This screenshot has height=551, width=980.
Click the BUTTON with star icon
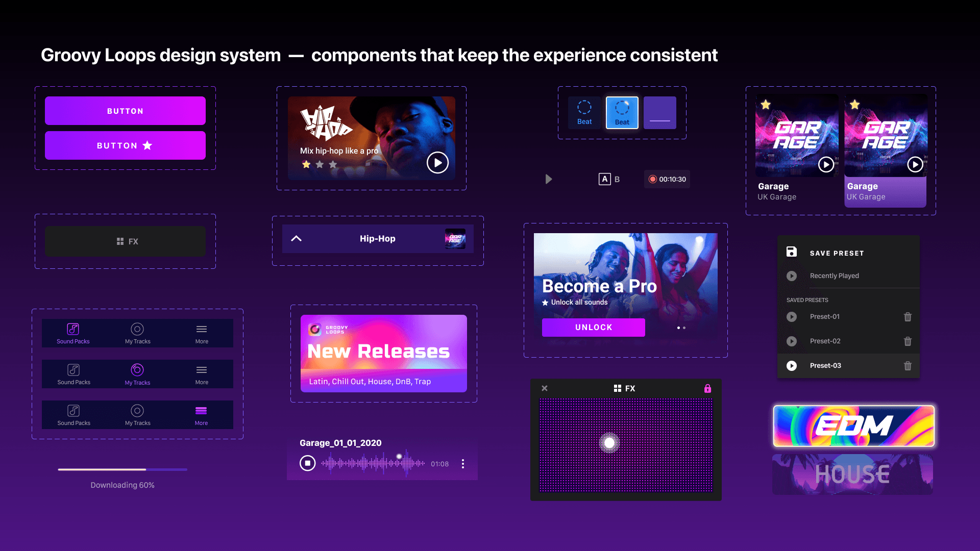click(x=125, y=145)
